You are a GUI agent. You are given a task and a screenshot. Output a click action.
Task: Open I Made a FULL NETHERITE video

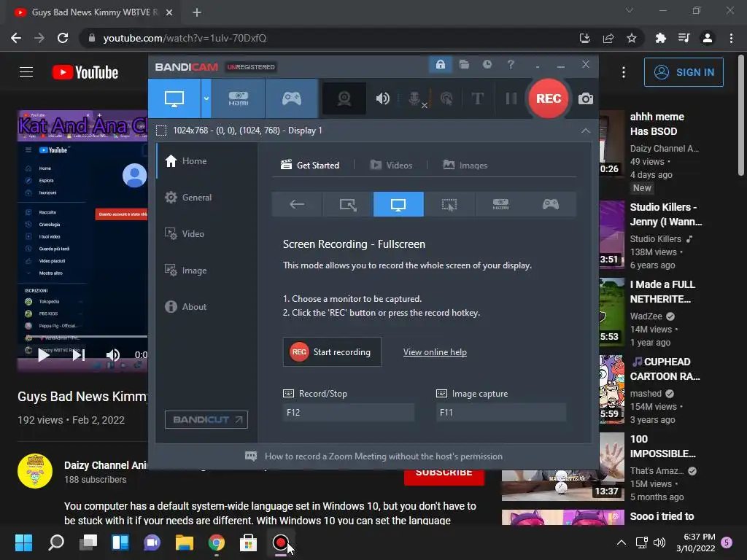click(662, 292)
